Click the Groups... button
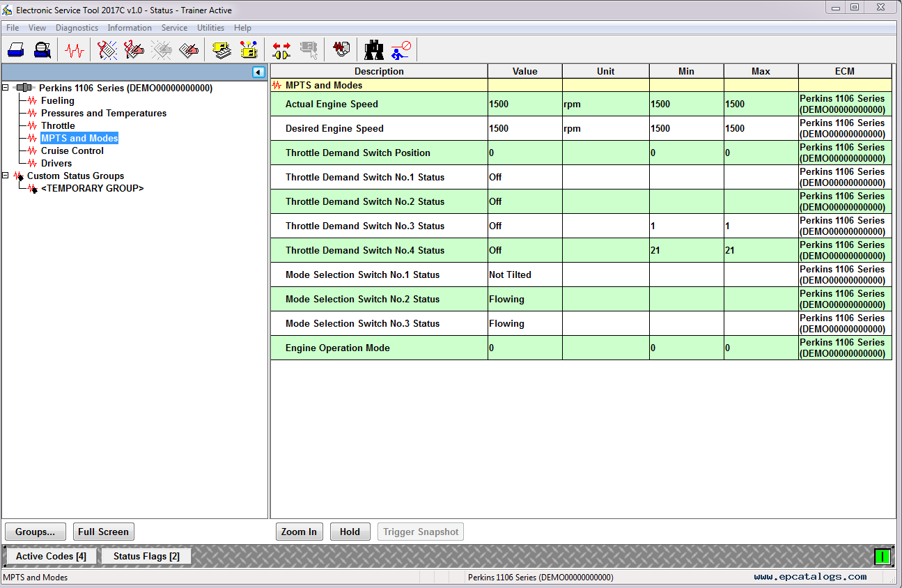Screen dimensions: 902x588 (x=35, y=532)
